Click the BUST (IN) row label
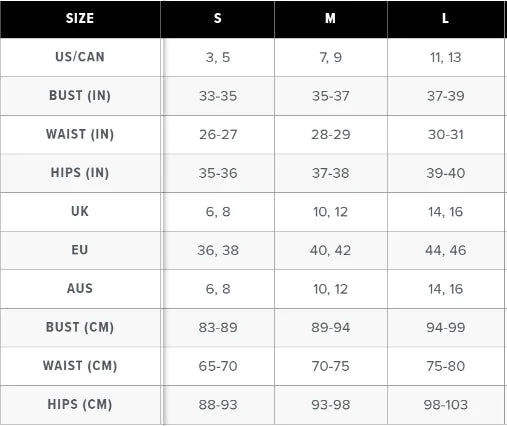 point(80,96)
